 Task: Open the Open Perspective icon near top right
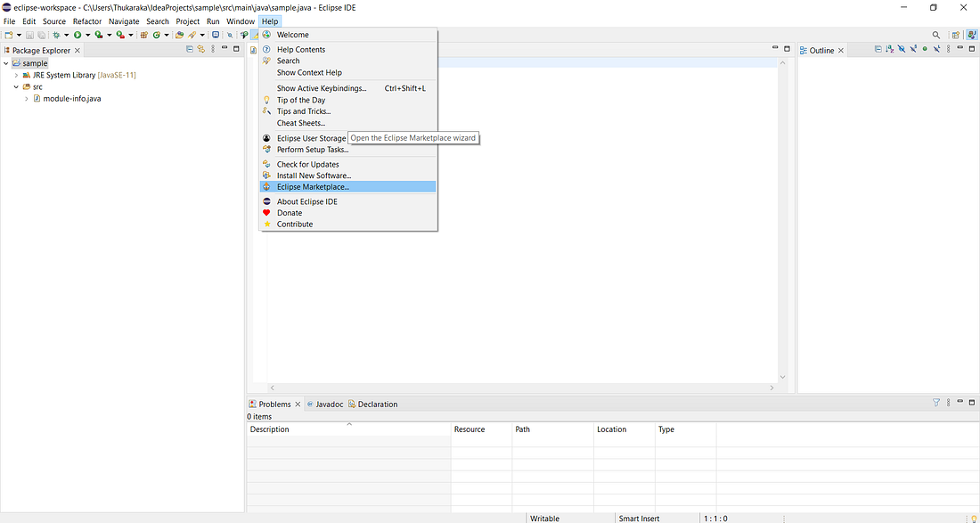pos(956,33)
